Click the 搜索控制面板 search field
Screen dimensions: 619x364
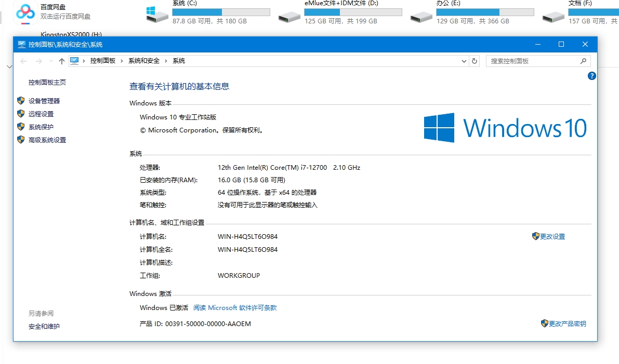click(538, 61)
